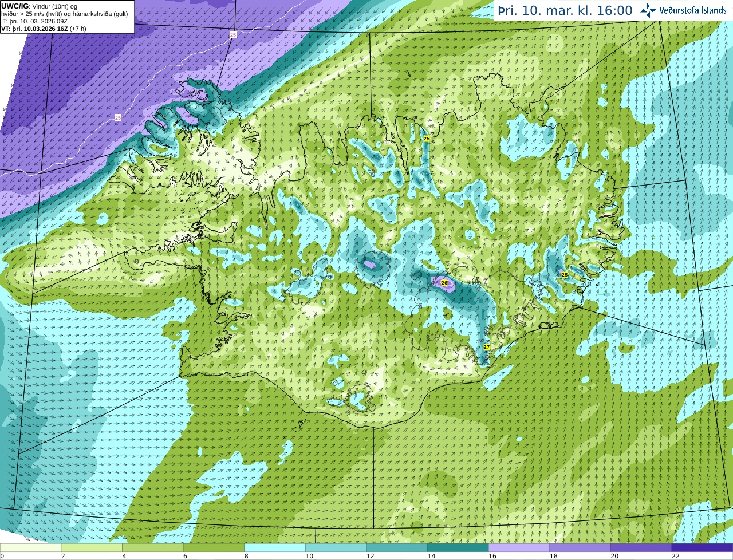733x560 pixels.
Task: Click the white 25 contour label northwest of Westfjords
Action: click(x=118, y=117)
